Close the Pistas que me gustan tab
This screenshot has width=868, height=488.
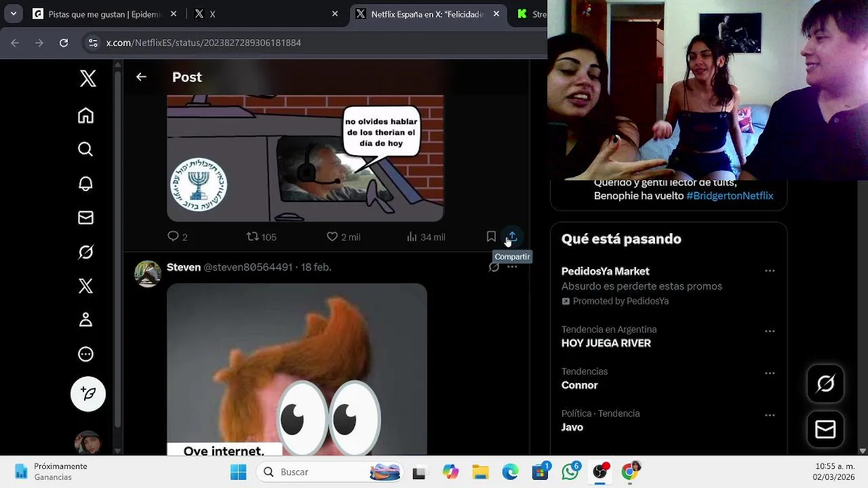coord(174,14)
